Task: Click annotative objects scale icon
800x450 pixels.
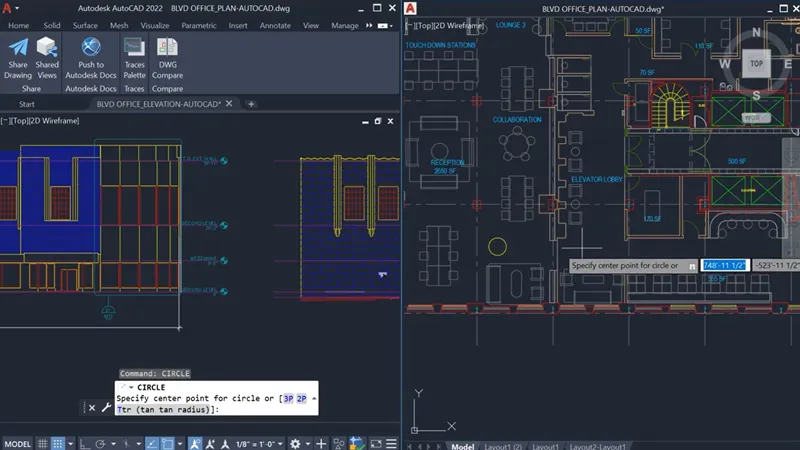Action: pyautogui.click(x=224, y=444)
